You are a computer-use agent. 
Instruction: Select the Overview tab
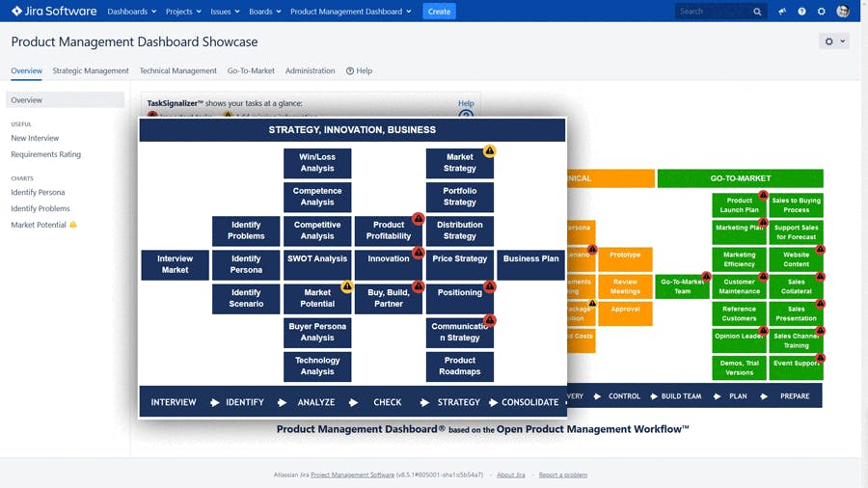click(x=26, y=70)
